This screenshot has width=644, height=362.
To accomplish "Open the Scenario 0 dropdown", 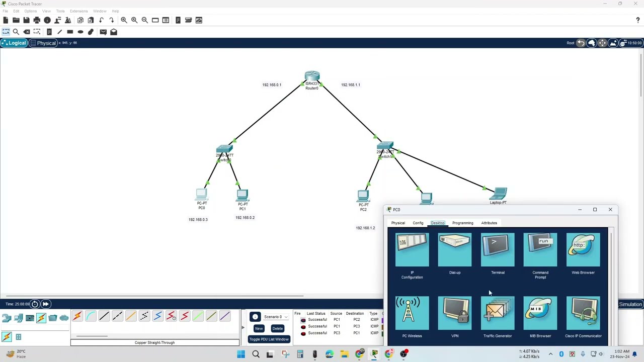I will (x=276, y=317).
